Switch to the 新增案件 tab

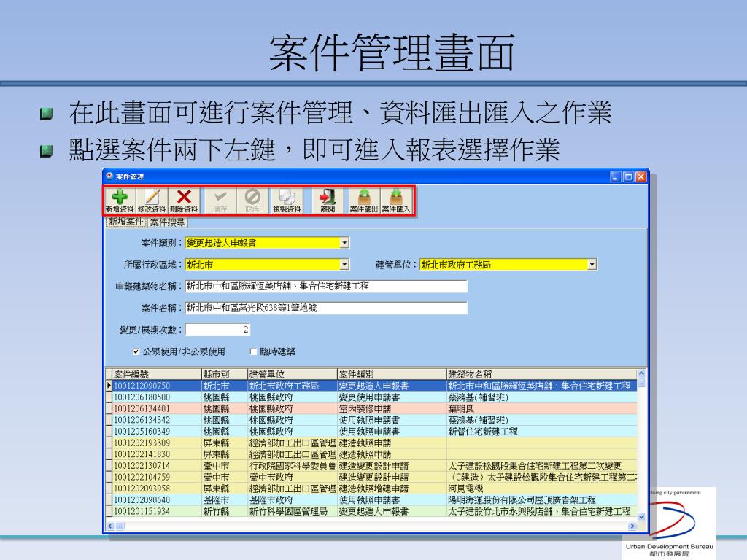(125, 222)
